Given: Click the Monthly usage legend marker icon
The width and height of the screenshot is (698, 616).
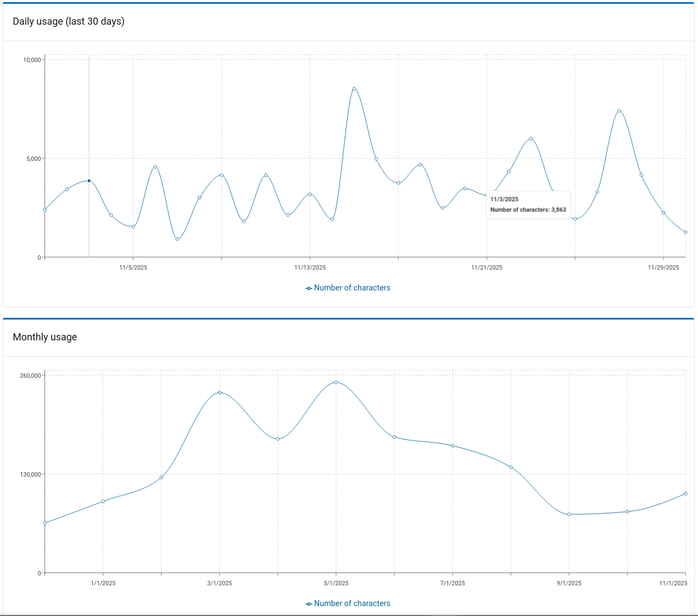Looking at the screenshot, I should [309, 604].
